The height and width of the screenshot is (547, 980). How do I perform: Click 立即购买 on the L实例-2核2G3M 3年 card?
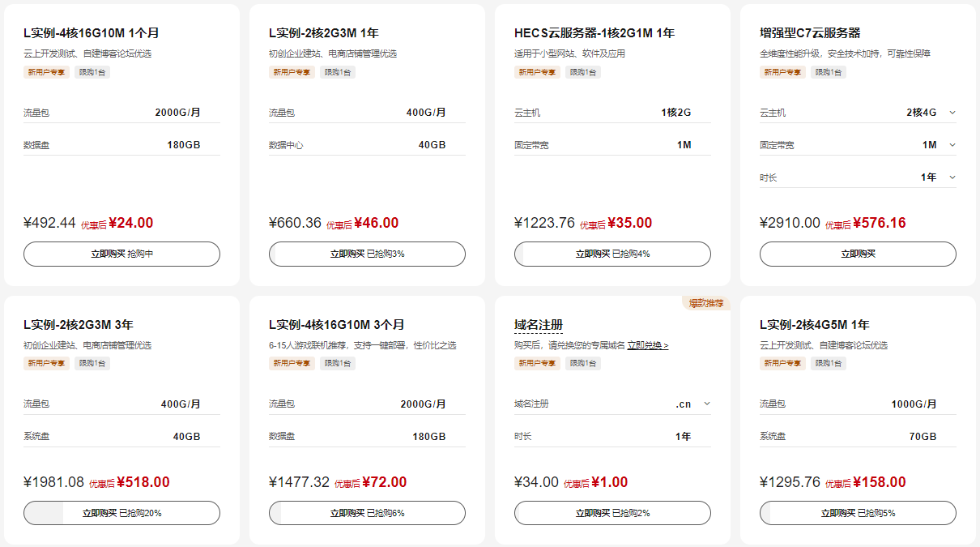121,513
